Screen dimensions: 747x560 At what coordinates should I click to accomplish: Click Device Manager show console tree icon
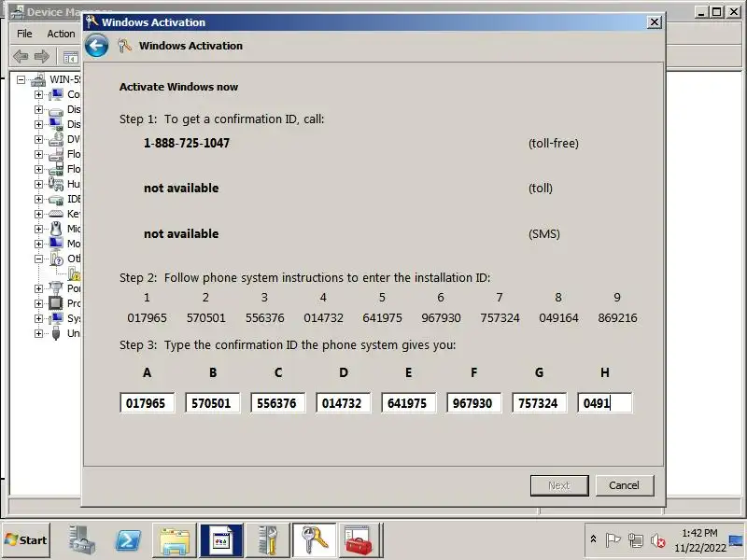point(71,57)
